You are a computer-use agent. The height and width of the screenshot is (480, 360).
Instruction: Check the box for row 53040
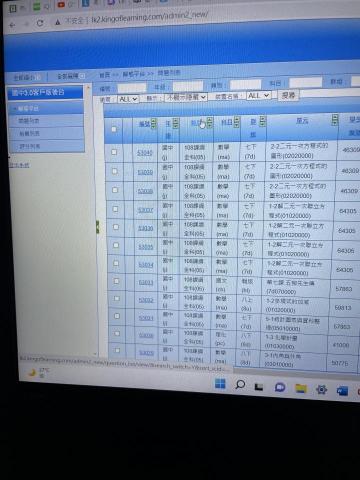pos(114,152)
